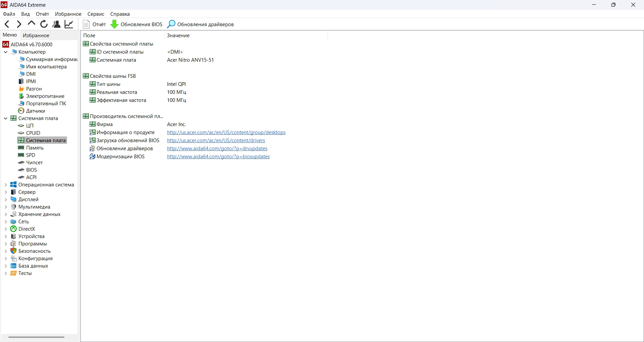Image resolution: width=644 pixels, height=342 pixels.
Task: Navigate up one level using the toolbar up arrow
Action: pyautogui.click(x=31, y=24)
